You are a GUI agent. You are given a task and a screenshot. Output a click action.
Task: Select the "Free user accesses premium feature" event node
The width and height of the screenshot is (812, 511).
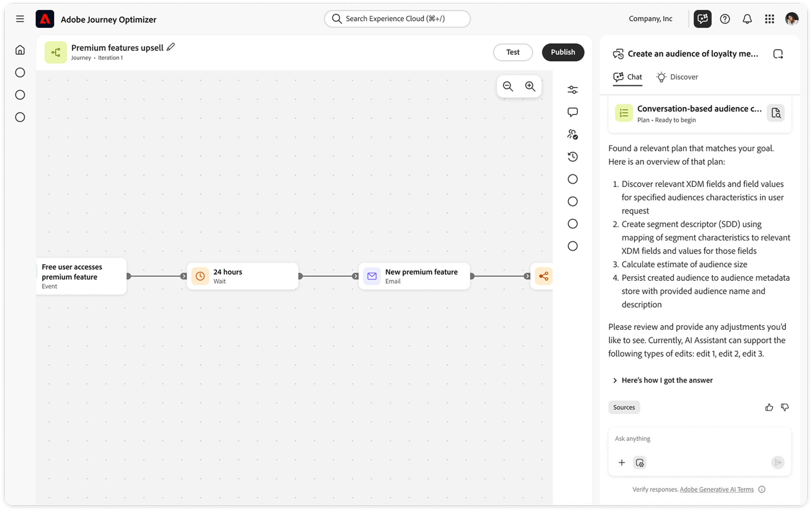[x=81, y=276]
